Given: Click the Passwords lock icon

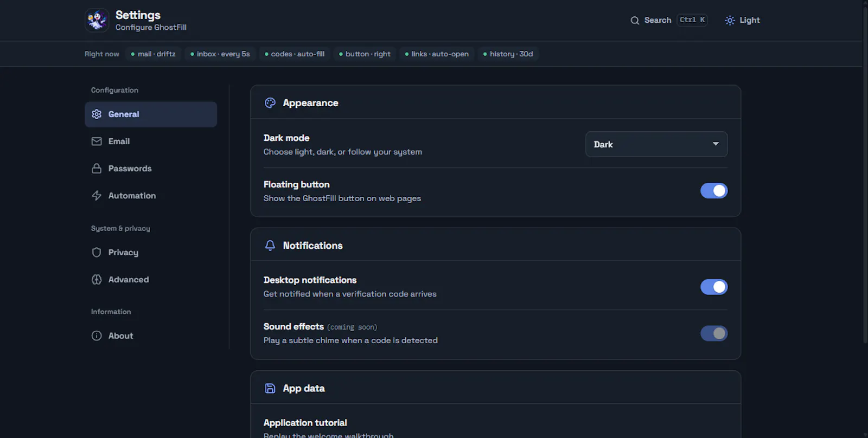Looking at the screenshot, I should click(97, 169).
